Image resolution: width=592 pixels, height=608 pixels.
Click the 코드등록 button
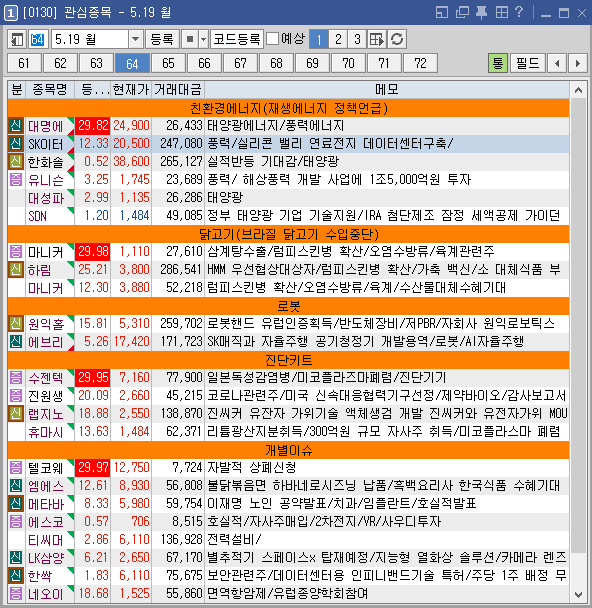tap(237, 39)
